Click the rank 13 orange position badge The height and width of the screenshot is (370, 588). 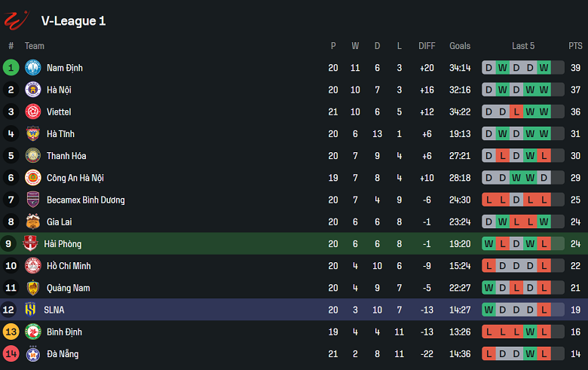(11, 332)
